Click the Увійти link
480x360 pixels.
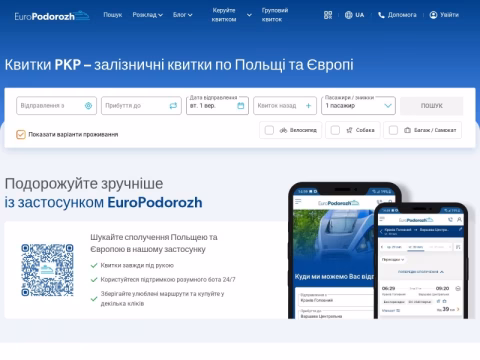click(x=449, y=15)
